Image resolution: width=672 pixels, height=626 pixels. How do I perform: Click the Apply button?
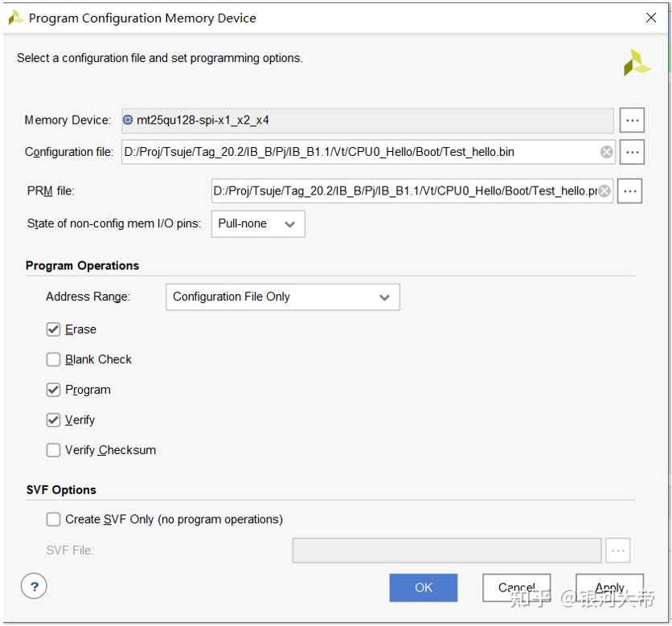coord(609,587)
